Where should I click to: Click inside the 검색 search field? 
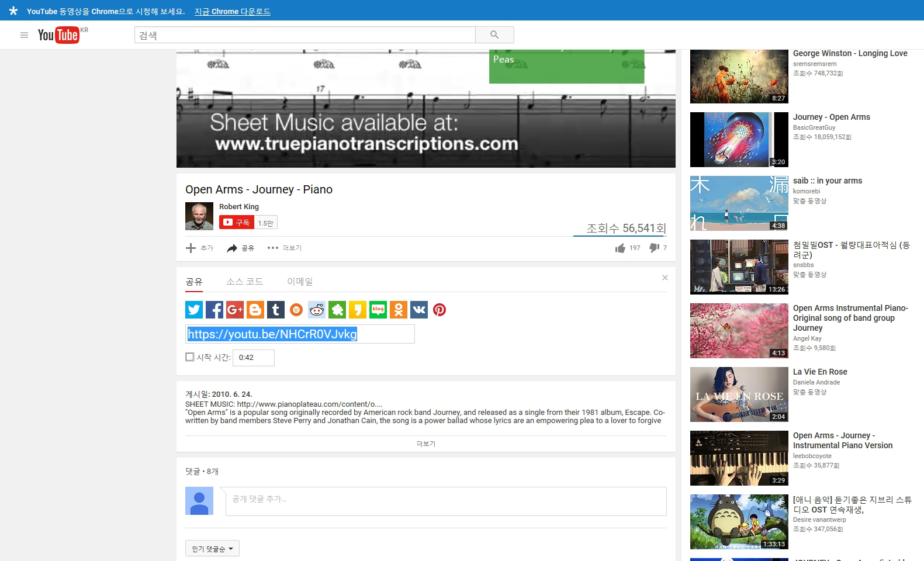[x=305, y=35]
